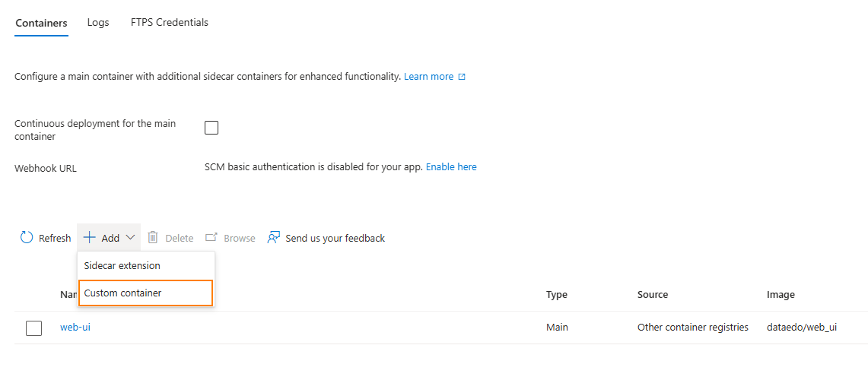Choose Custom container from the Add menu
This screenshot has width=868, height=380.
point(123,293)
